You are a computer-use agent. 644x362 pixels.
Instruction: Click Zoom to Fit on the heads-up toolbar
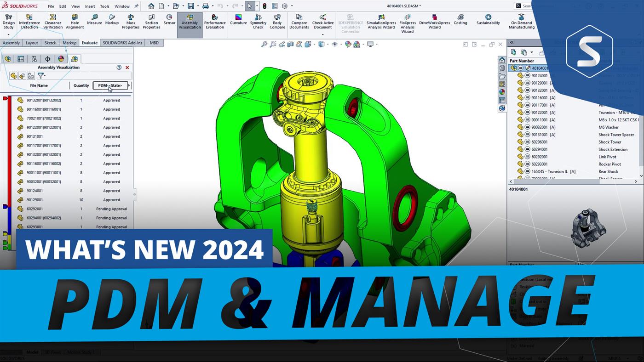pyautogui.click(x=264, y=44)
